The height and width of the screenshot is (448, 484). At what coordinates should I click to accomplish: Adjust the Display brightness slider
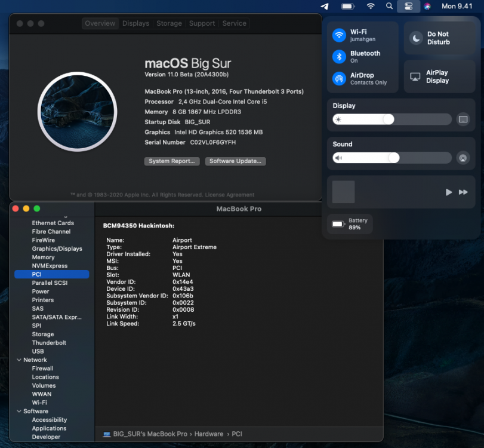[392, 119]
